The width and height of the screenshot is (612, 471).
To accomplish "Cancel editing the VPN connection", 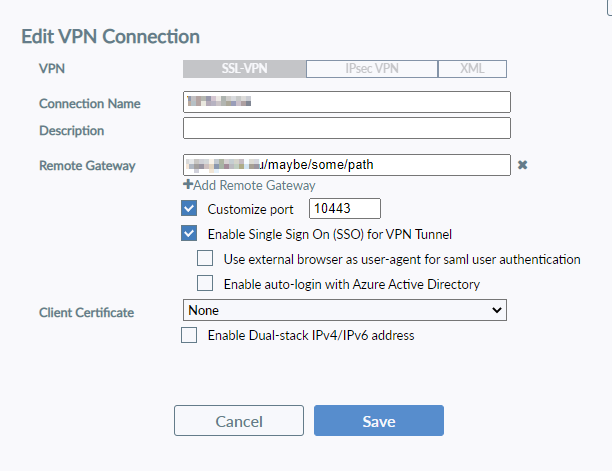I will (x=239, y=421).
